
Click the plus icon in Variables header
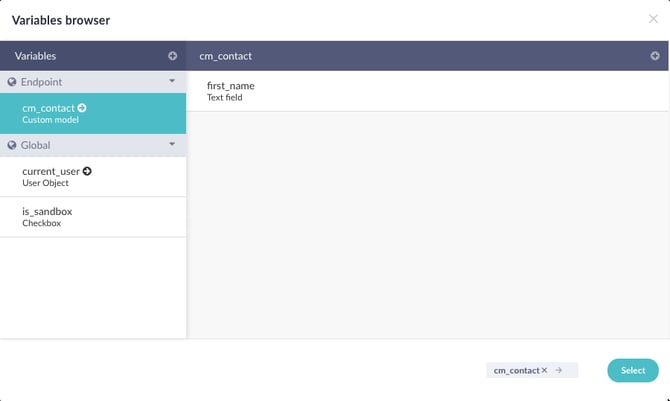click(x=172, y=56)
